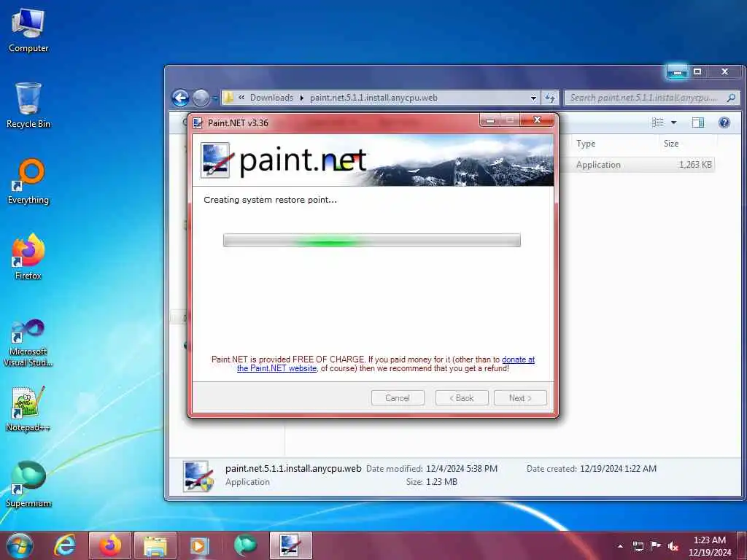Open the leading breadcrumb chevron dropdown
Screen dimensions: 747x560
pyautogui.click(x=241, y=98)
